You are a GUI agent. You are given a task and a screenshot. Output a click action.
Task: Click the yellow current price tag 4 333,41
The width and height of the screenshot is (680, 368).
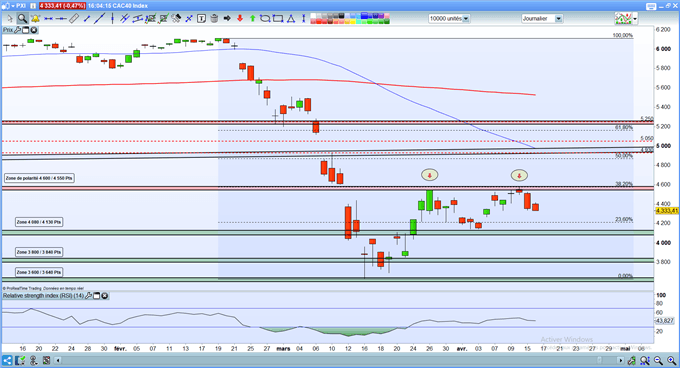pos(667,211)
